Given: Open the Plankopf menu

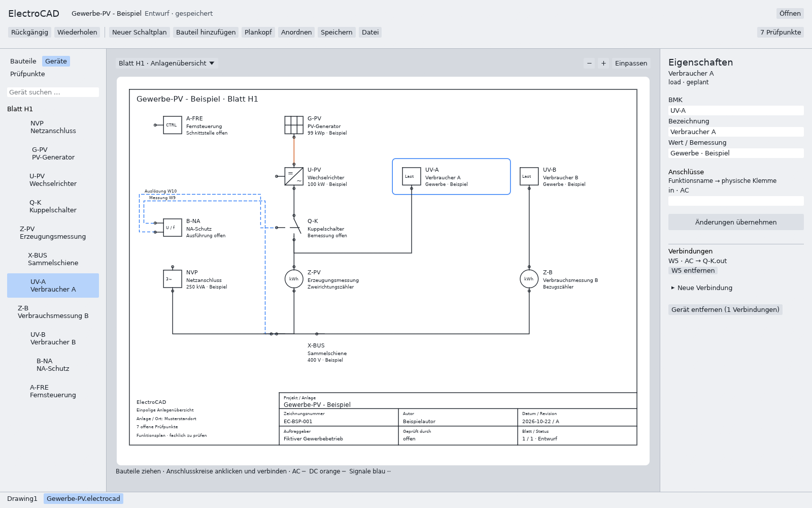Looking at the screenshot, I should (258, 33).
